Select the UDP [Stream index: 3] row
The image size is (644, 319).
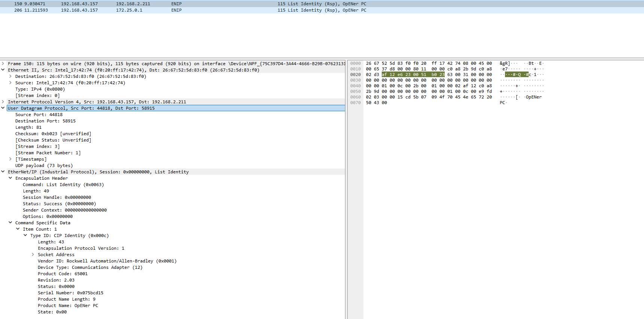[37, 146]
